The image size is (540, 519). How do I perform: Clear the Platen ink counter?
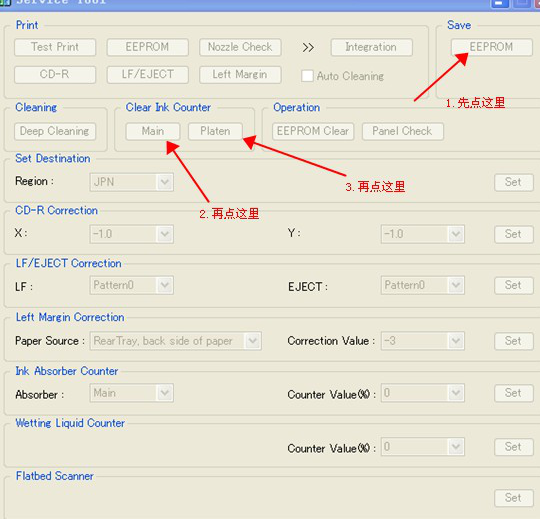[215, 131]
